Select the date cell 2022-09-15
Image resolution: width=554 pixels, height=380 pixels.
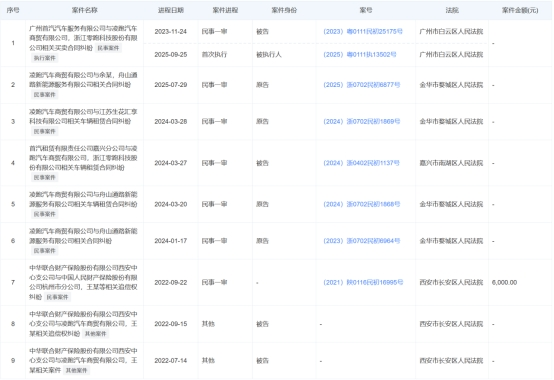(x=171, y=324)
